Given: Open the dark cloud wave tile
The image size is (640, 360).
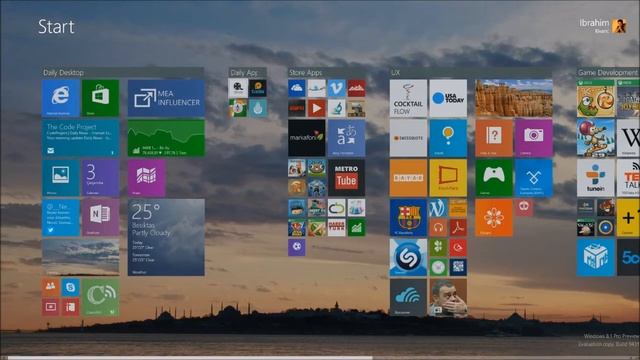Looking at the screenshot, I should pos(408,297).
